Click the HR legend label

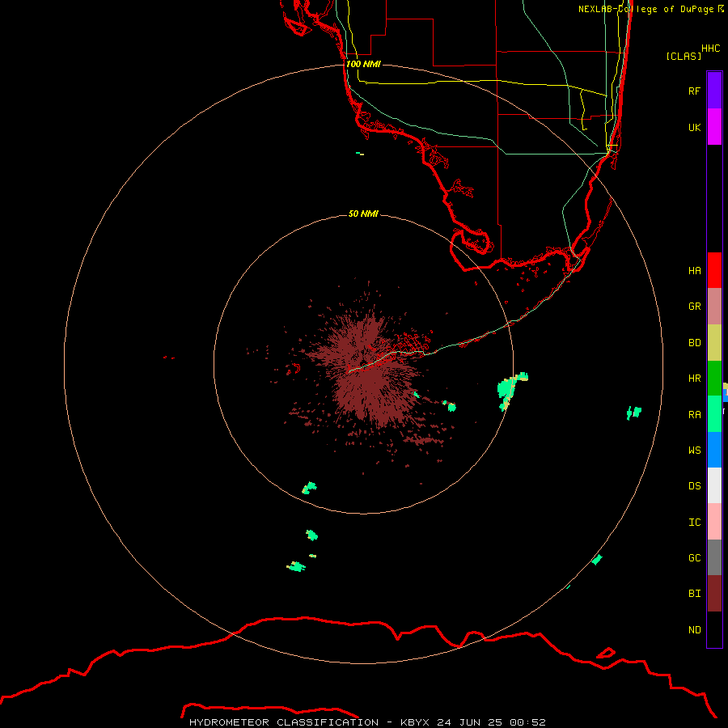[694, 379]
